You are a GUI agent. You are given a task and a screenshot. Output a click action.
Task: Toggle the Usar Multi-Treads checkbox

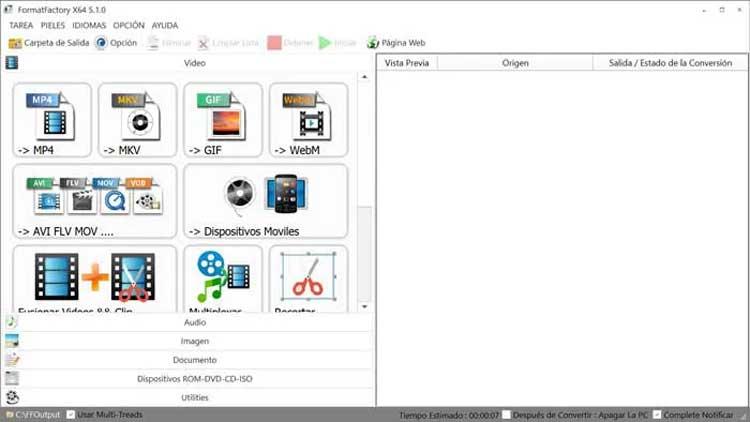(x=71, y=414)
